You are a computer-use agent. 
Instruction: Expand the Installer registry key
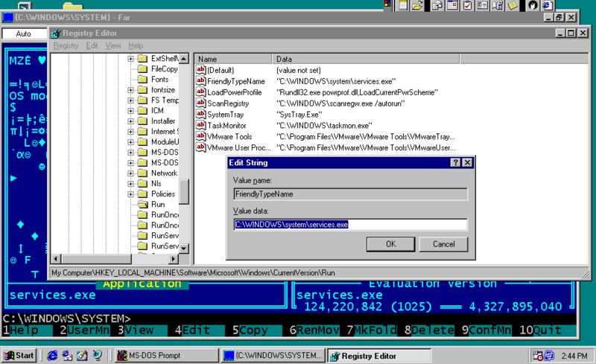click(131, 121)
